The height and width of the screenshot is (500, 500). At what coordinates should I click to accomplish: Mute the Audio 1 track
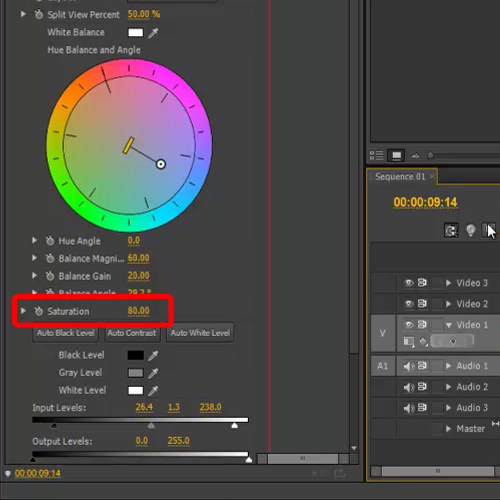coord(409,366)
